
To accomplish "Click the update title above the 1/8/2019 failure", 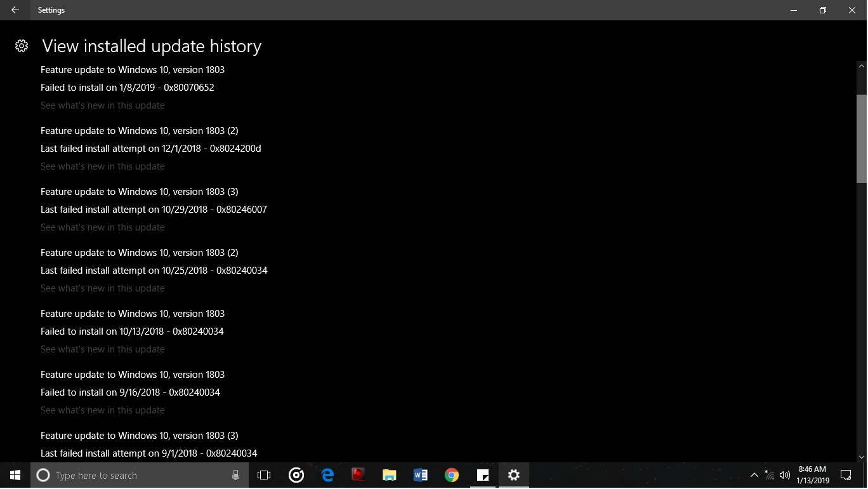I will pos(133,70).
